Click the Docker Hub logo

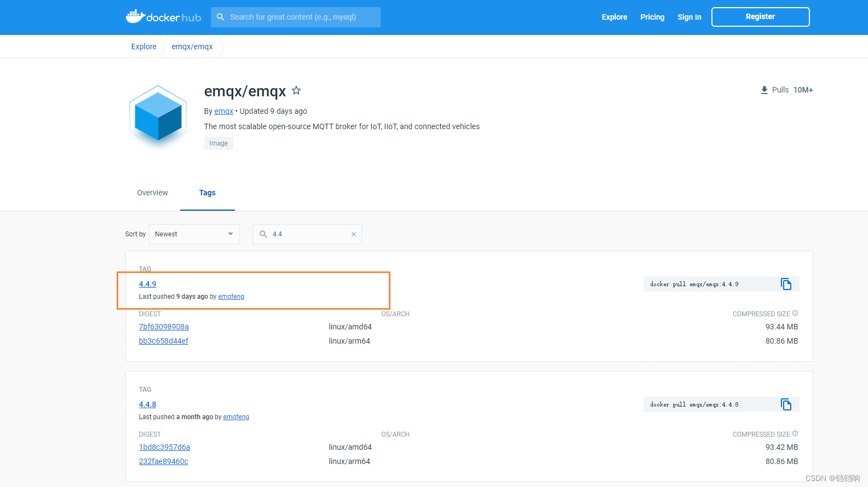[164, 16]
